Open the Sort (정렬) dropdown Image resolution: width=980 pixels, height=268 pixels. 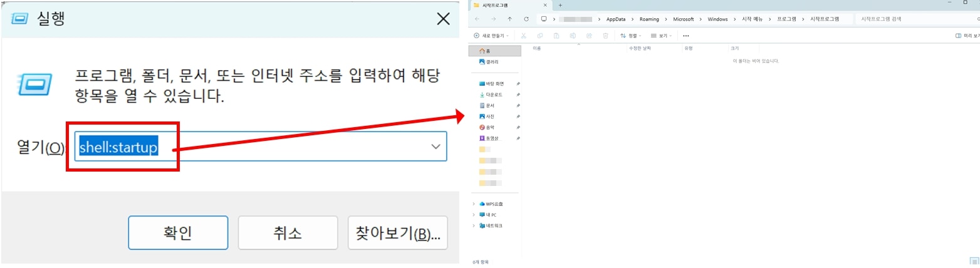tap(631, 36)
